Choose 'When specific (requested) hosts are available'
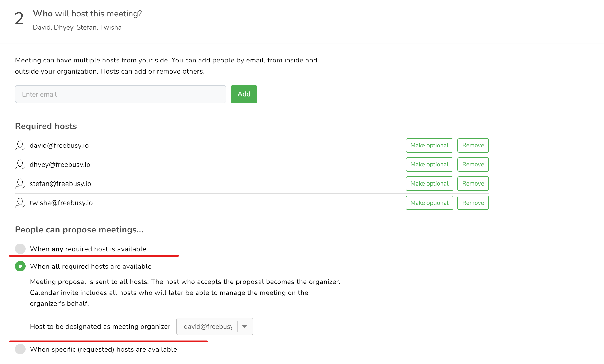 tap(20, 349)
